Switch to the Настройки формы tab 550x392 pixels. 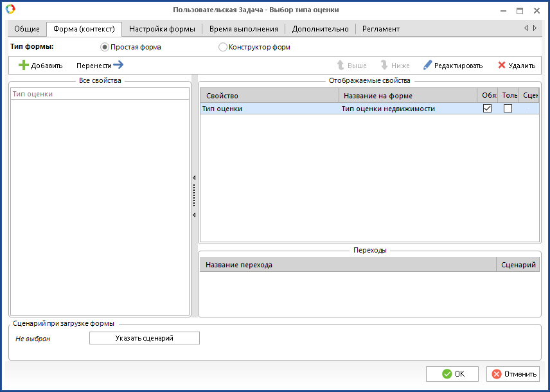pos(162,29)
